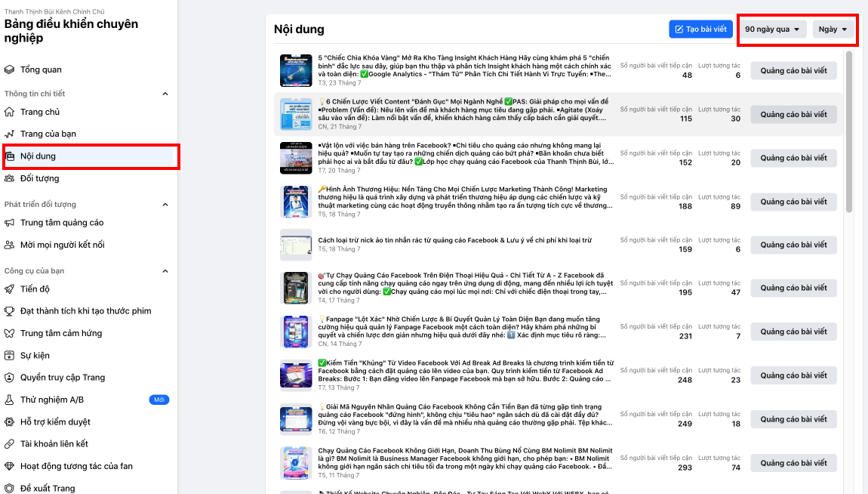
Task: Collapse the Thông tin chi tiết section
Action: coord(165,94)
